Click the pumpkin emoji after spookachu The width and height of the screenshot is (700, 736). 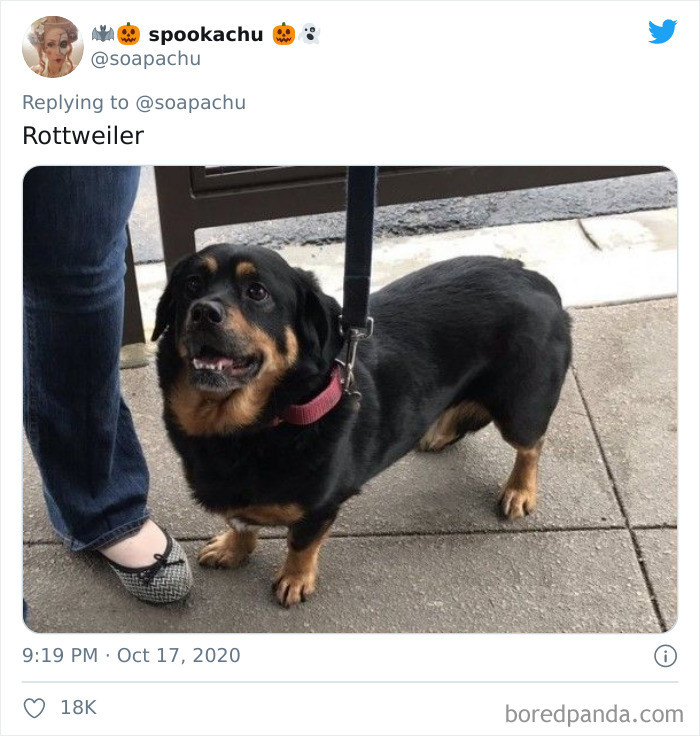pos(284,34)
